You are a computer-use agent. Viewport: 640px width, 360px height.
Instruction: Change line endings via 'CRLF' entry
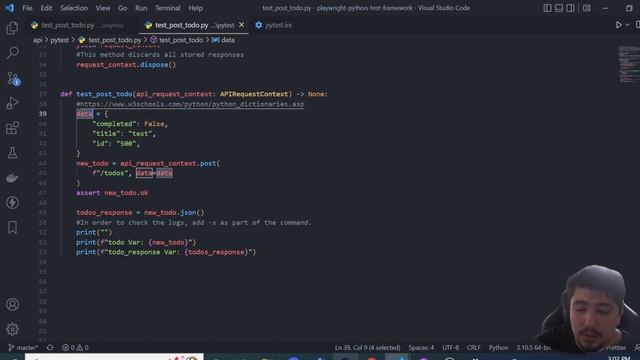tap(473, 348)
